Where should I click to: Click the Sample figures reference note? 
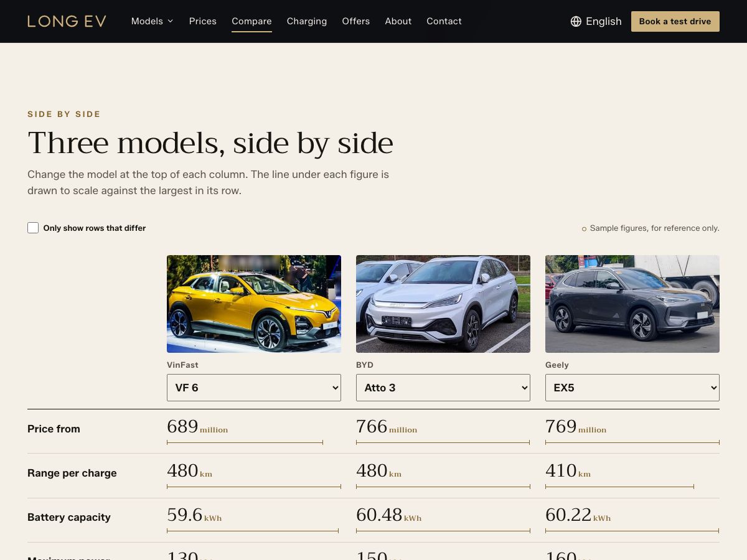point(651,228)
